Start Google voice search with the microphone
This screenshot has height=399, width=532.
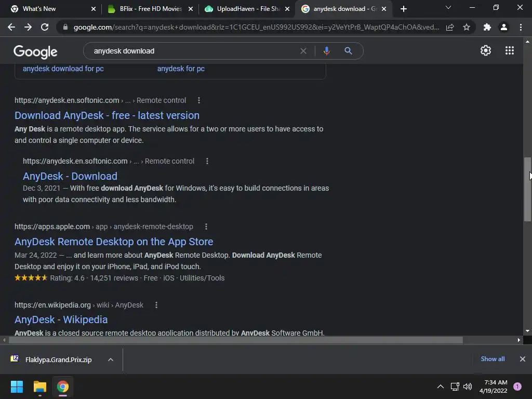point(326,51)
